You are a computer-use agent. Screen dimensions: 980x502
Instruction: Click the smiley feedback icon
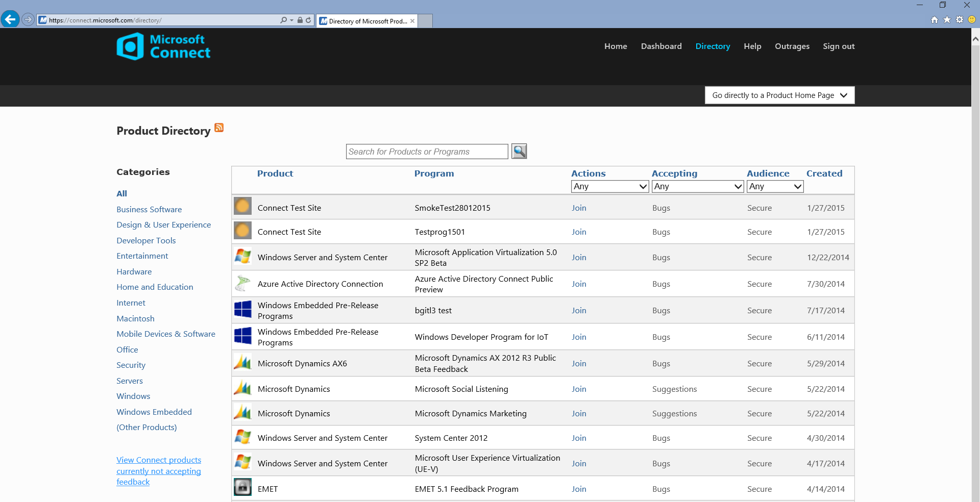pyautogui.click(x=972, y=19)
